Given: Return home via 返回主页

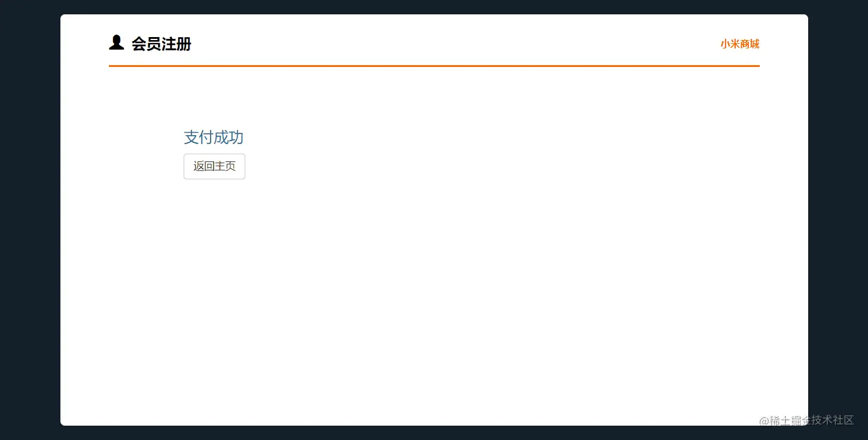Looking at the screenshot, I should tap(214, 166).
